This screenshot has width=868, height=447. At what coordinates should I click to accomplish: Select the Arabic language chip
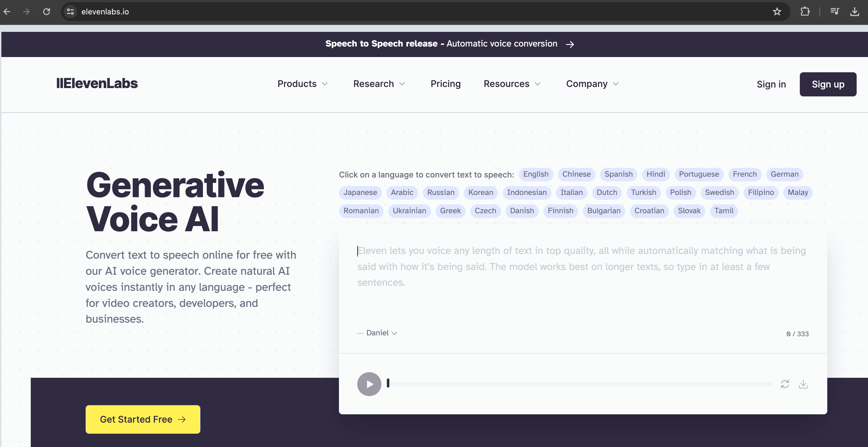click(402, 192)
